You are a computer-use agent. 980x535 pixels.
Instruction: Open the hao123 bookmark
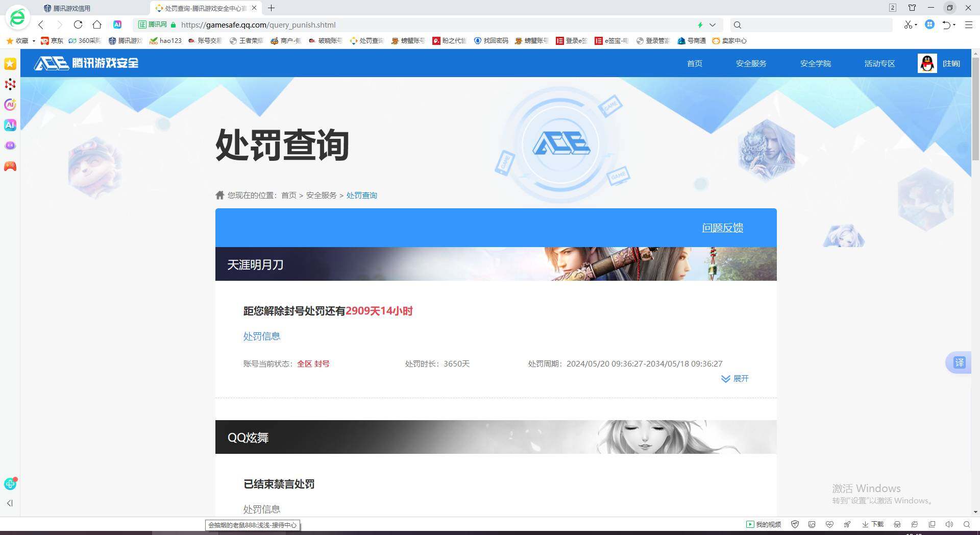[165, 41]
